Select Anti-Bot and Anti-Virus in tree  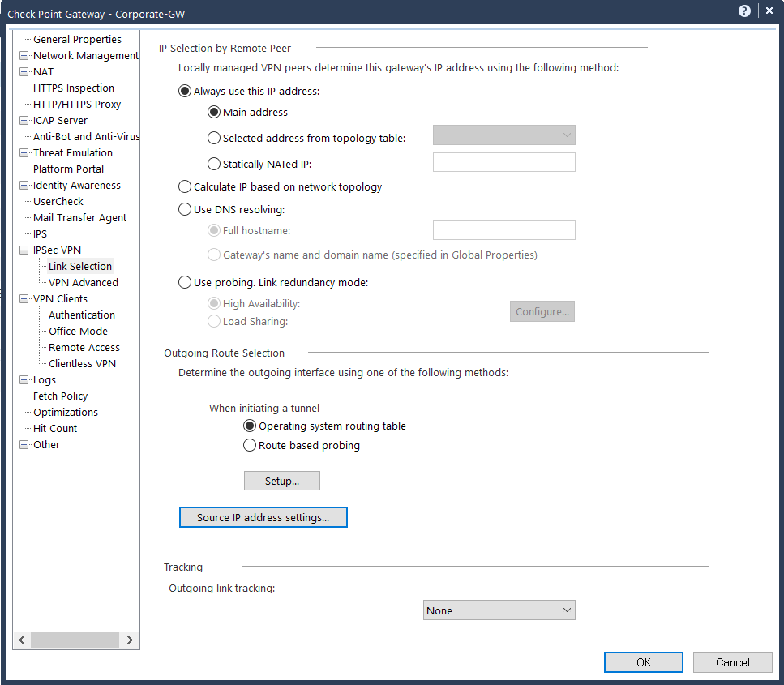tap(86, 136)
